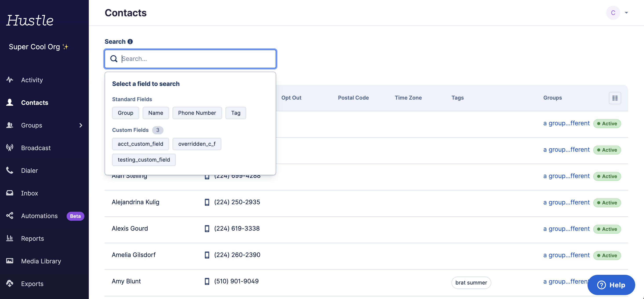The width and height of the screenshot is (644, 299).
Task: Go to Exports page
Action: (32, 284)
